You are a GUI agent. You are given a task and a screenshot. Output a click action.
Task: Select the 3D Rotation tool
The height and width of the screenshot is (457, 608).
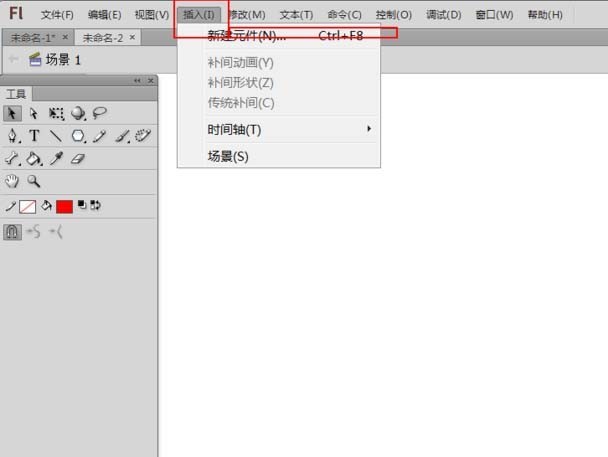78,114
